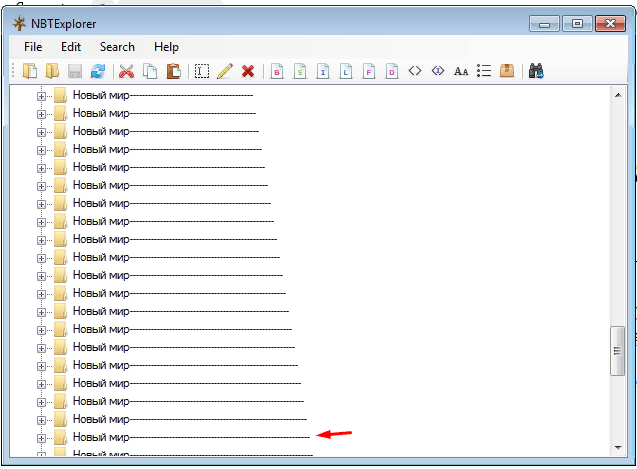Add a Byte tag (B icon)
This screenshot has width=637, height=469.
tap(277, 71)
